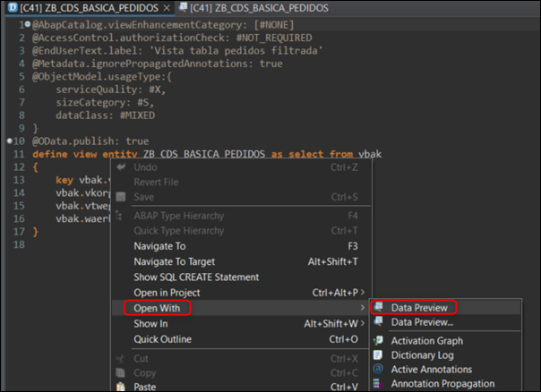The width and height of the screenshot is (541, 392).
Task: Close the first ZB_CDS_BASICA_PEDIDOS tab
Action: pyautogui.click(x=167, y=8)
